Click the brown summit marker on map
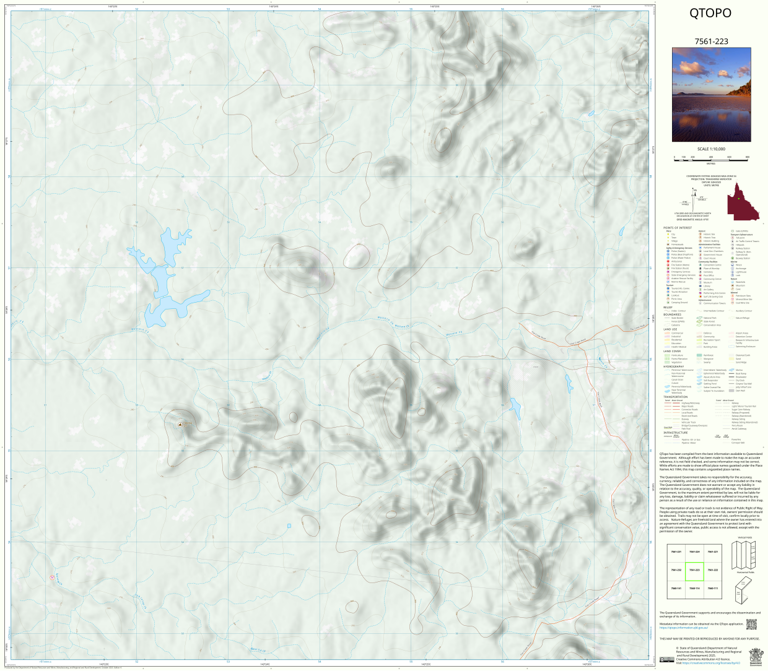 click(x=180, y=425)
